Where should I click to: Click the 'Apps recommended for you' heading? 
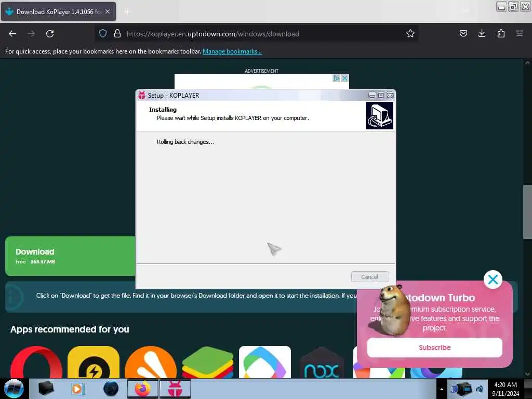[x=70, y=329]
